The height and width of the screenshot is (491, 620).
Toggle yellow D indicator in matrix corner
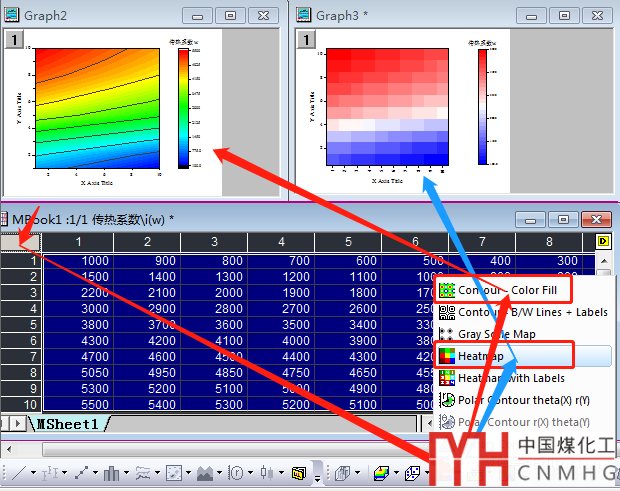[x=603, y=241]
